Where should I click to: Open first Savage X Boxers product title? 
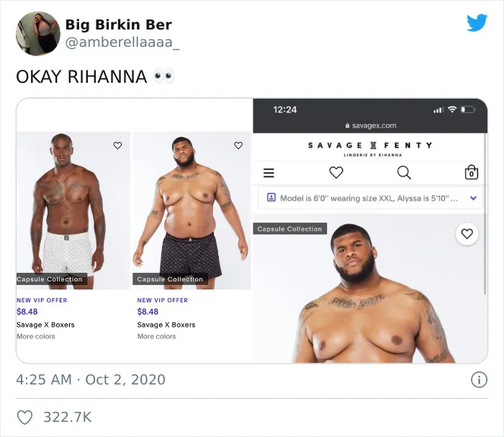tap(45, 325)
